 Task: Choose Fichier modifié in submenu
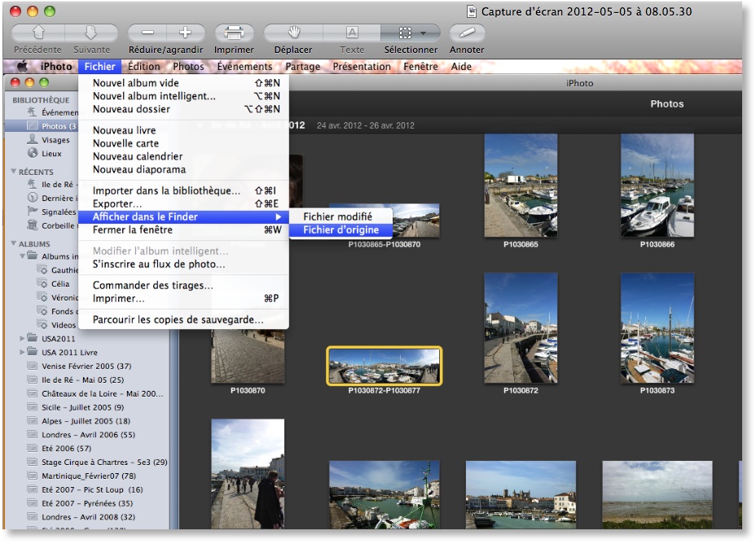(x=341, y=217)
